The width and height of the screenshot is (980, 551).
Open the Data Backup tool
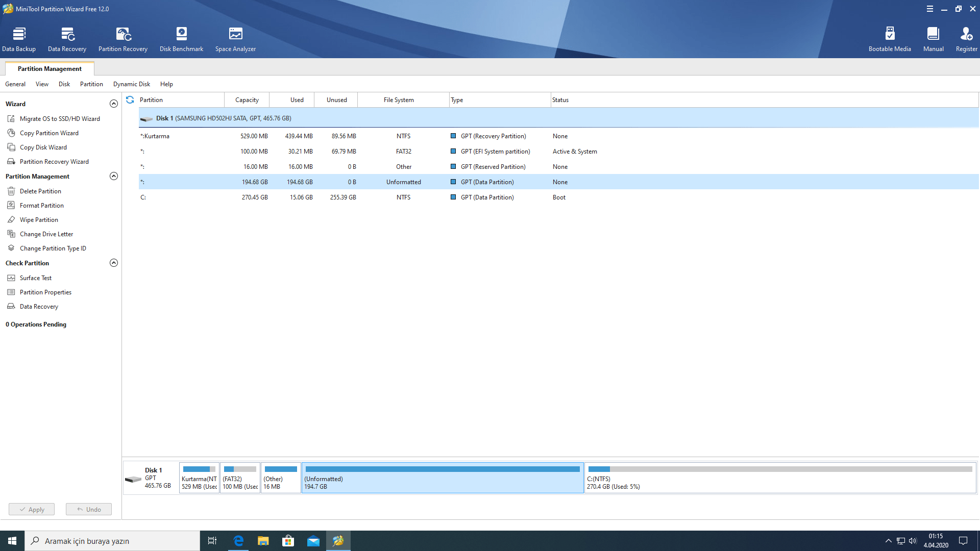[x=19, y=39]
